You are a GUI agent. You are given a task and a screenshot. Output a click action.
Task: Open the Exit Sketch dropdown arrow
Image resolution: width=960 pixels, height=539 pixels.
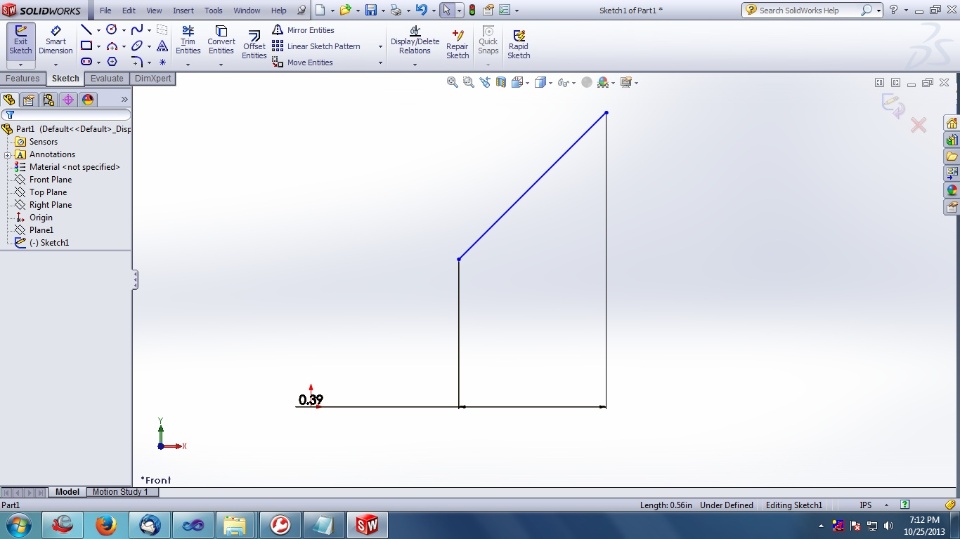20,65
